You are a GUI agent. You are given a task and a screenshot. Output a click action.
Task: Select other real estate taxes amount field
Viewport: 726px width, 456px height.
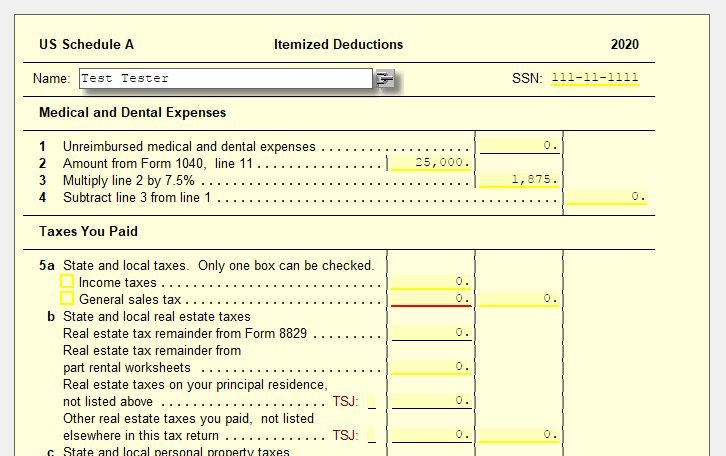[431, 435]
